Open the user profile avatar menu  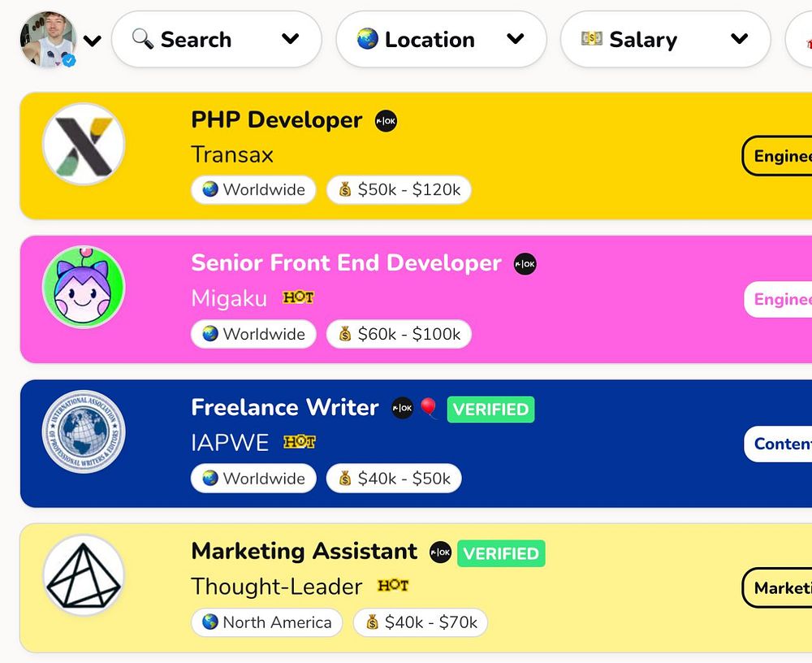coord(50,39)
